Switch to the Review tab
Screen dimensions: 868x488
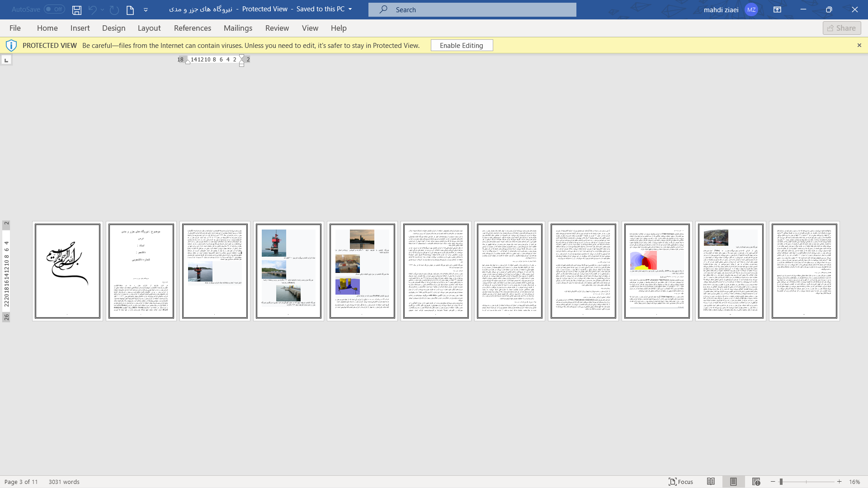point(277,28)
